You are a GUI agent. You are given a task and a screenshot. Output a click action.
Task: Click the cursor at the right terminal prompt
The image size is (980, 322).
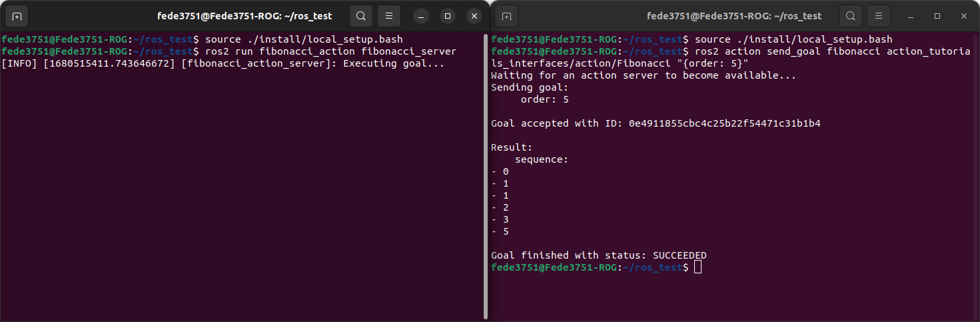698,267
